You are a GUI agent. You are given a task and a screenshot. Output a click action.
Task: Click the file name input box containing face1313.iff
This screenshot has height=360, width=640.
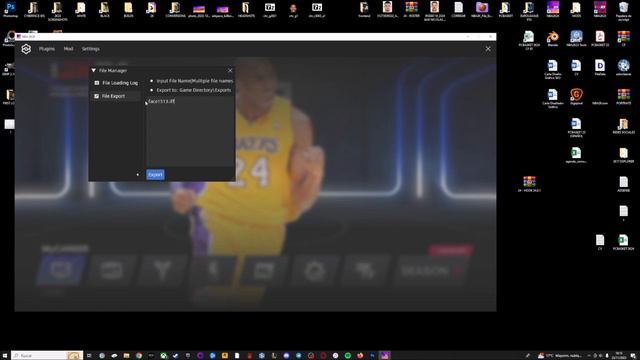(190, 131)
